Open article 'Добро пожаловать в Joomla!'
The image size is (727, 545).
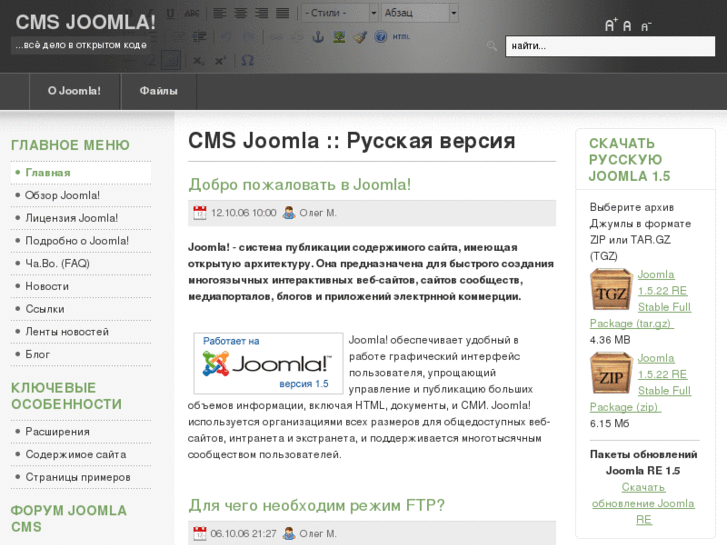[x=300, y=185]
